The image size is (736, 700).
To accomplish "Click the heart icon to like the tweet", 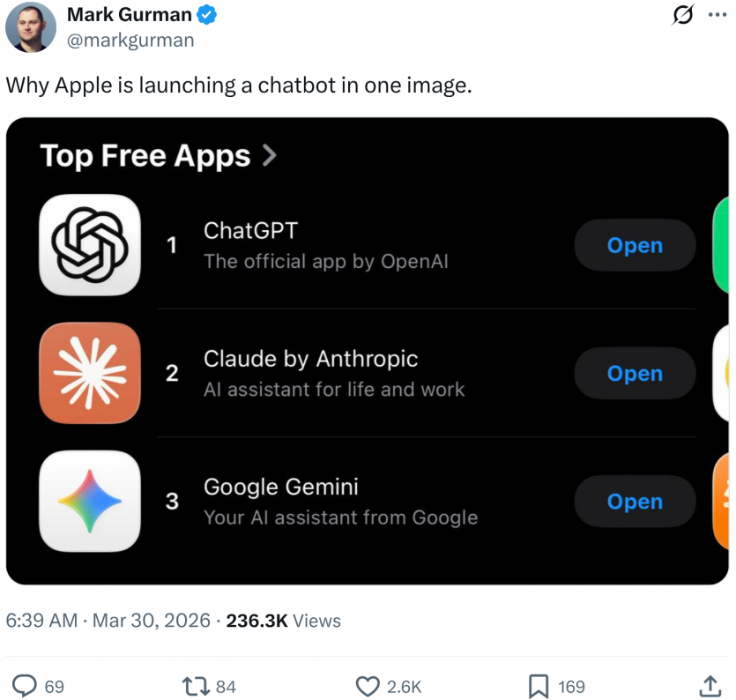I will [x=368, y=686].
